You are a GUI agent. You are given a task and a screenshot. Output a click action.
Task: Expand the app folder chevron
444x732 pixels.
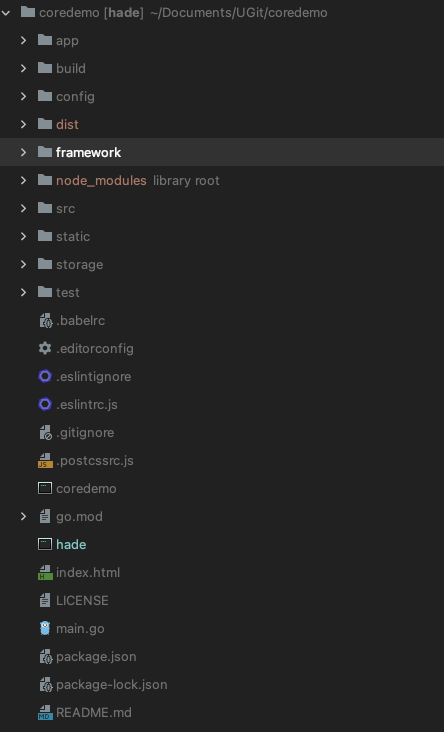23,40
